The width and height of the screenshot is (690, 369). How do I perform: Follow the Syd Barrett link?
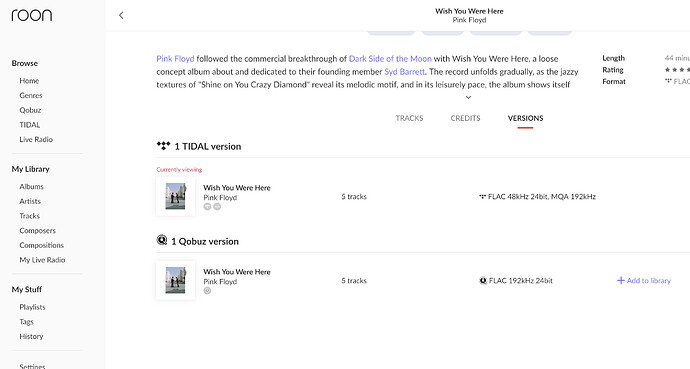point(405,71)
